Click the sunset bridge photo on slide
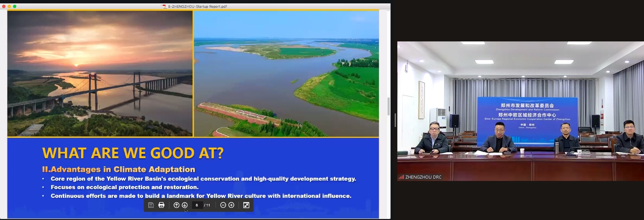644x220 pixels. click(x=100, y=74)
